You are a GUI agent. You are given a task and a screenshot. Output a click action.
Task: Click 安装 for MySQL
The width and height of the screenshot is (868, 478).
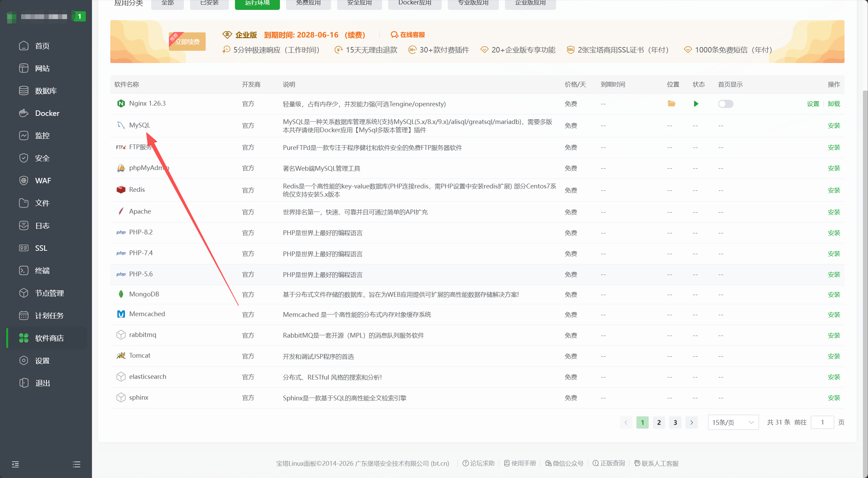(x=834, y=126)
